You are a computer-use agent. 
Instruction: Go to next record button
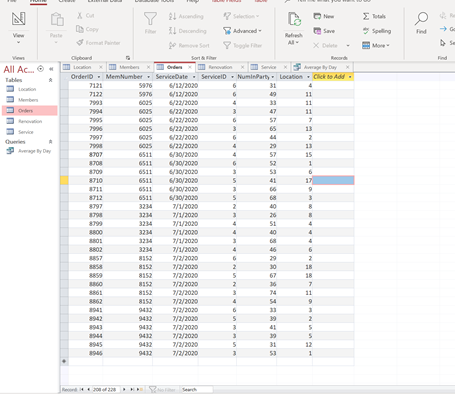tap(124, 389)
